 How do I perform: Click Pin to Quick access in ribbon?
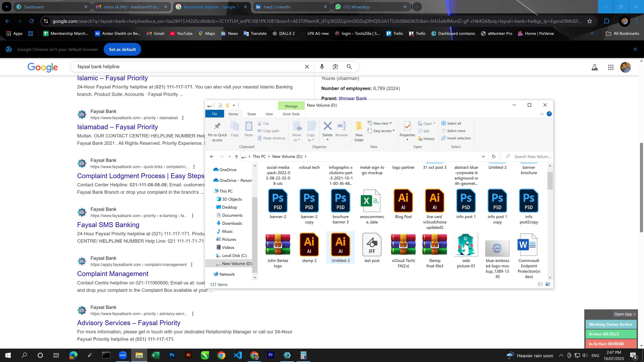coord(217,131)
